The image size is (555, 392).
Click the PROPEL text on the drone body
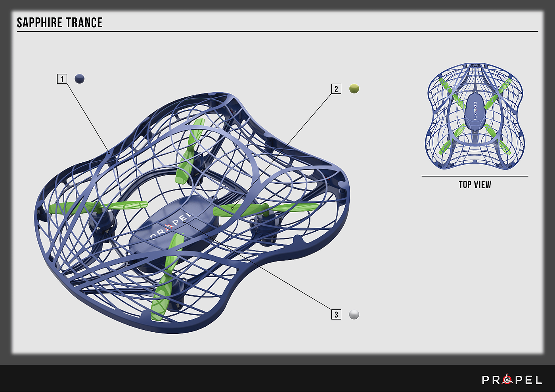pyautogui.click(x=171, y=226)
